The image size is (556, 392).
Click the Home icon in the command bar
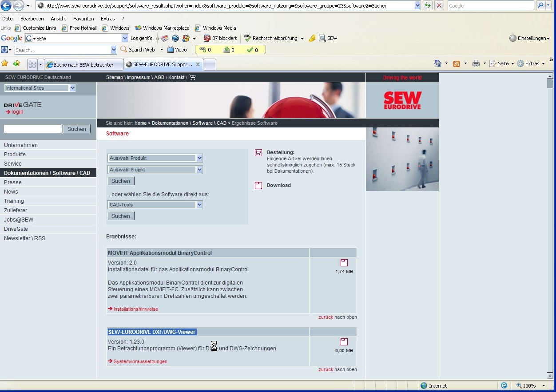[x=438, y=63]
